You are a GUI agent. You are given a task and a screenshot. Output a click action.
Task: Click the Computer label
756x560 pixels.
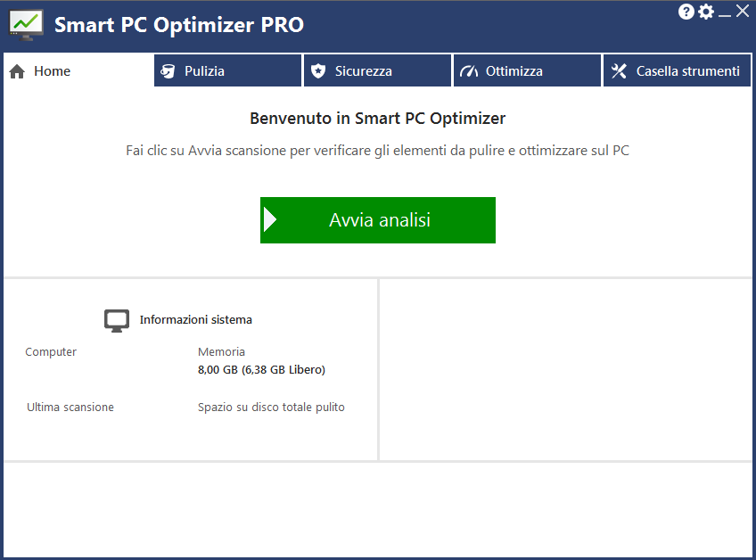(x=51, y=352)
